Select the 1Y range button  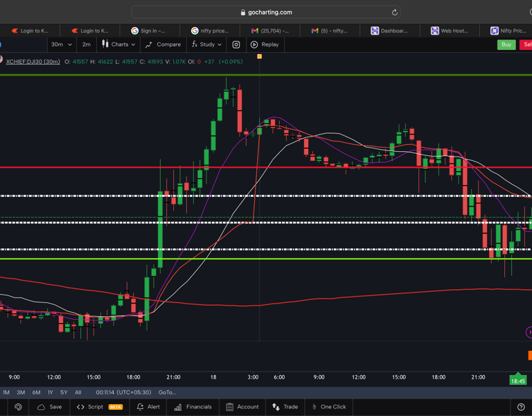point(50,392)
